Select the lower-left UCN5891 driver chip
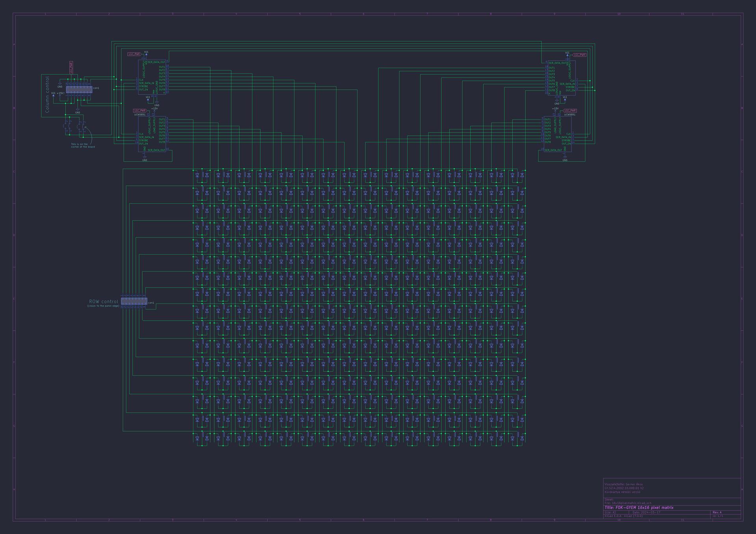Image resolution: width=756 pixels, height=534 pixels. tap(152, 134)
